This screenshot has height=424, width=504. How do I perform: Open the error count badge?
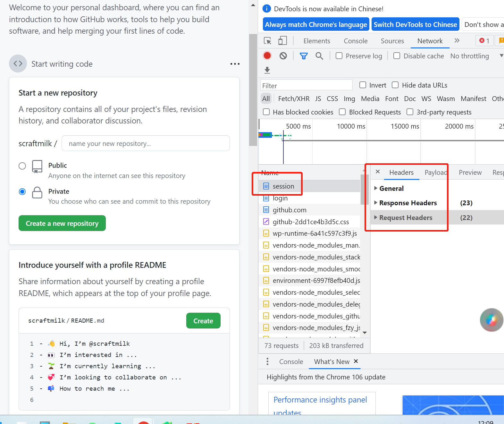pos(484,41)
